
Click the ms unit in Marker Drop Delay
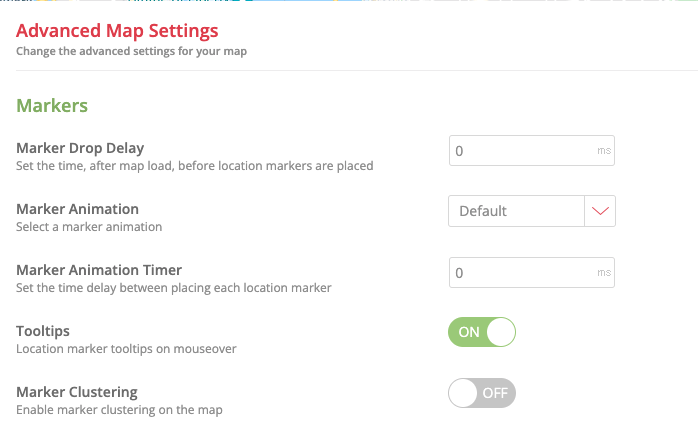coord(603,151)
